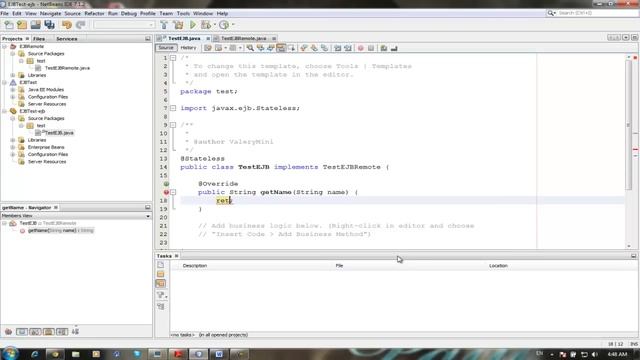Click the red error stripe mark in the editor
640x360 pixels.
point(636,150)
